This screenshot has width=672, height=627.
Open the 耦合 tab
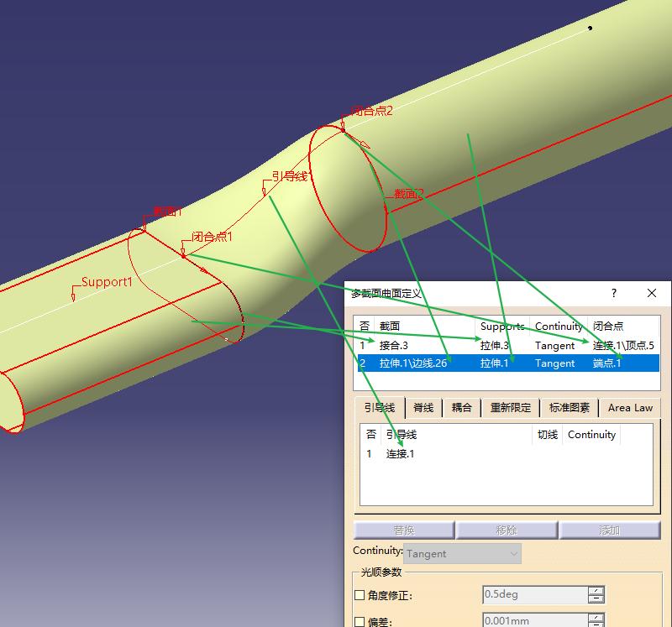point(461,408)
